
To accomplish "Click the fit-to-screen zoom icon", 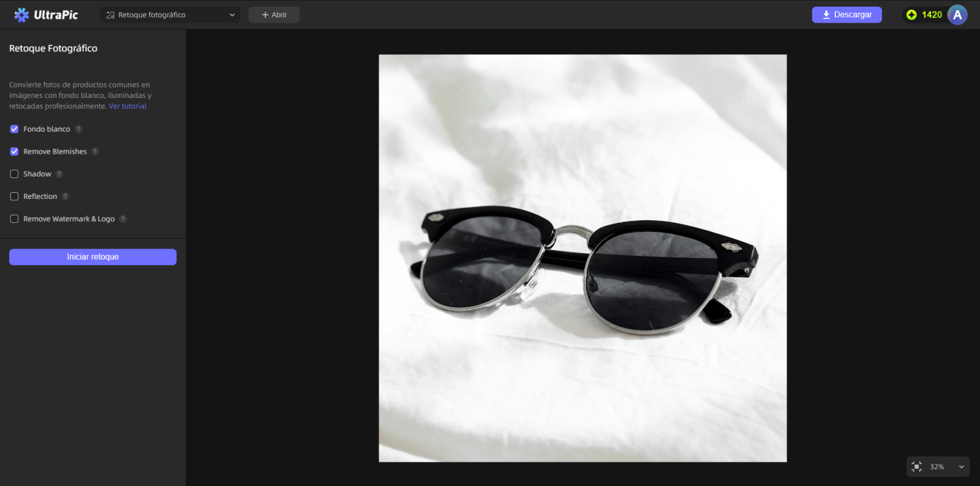I will click(x=917, y=466).
